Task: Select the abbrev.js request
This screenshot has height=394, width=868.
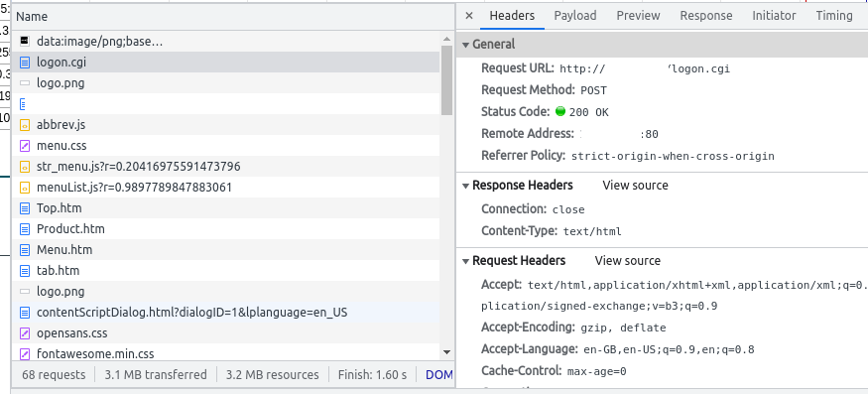Action: point(226,125)
